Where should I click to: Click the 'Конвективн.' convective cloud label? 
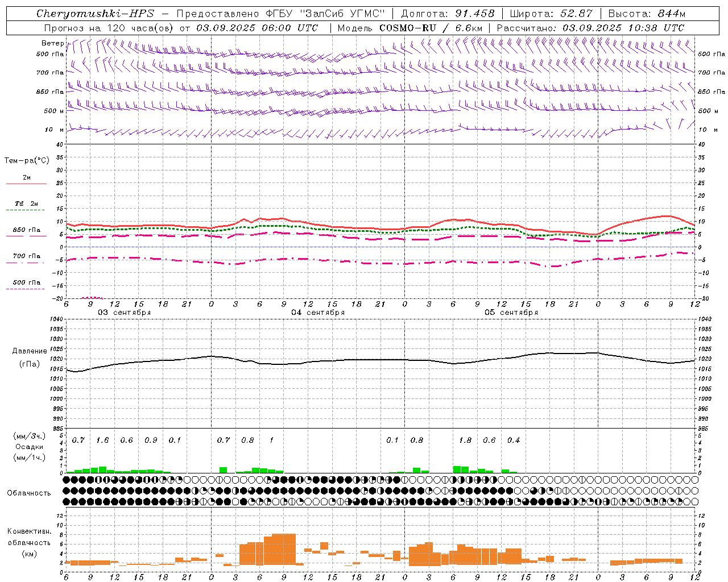[x=29, y=531]
